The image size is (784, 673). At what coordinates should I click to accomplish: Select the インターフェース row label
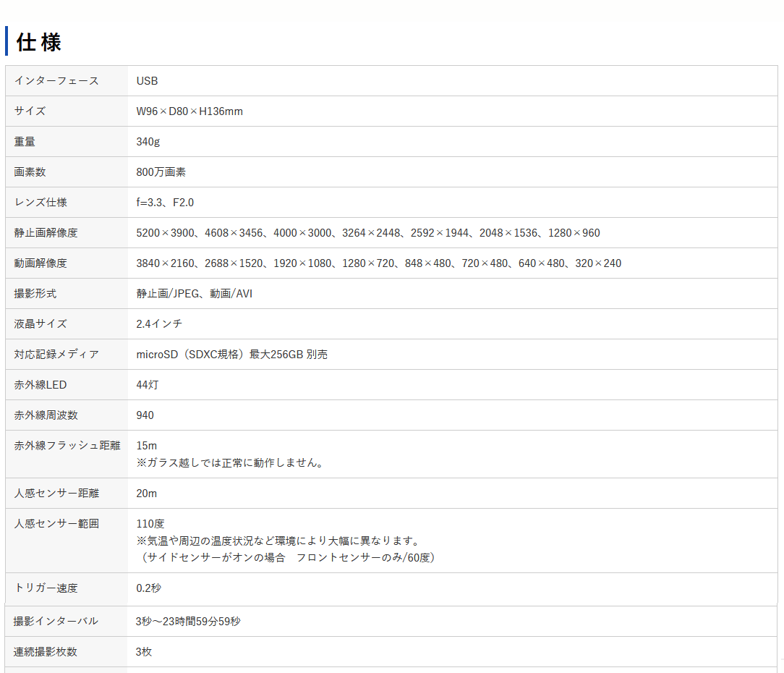56,81
